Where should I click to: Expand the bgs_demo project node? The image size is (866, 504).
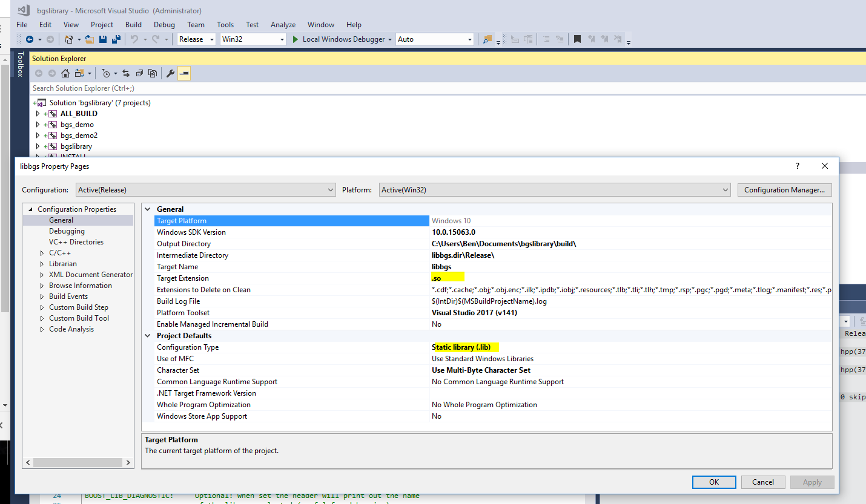click(x=38, y=125)
